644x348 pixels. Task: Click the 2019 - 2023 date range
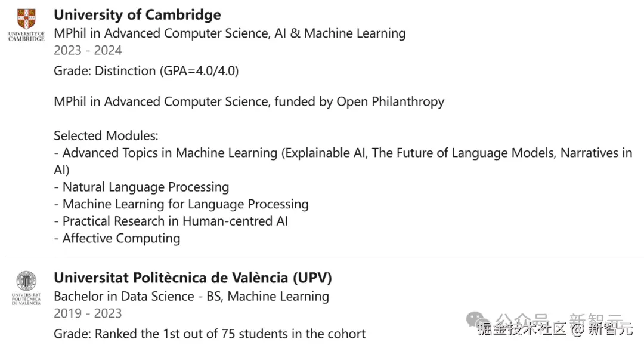pyautogui.click(x=88, y=314)
